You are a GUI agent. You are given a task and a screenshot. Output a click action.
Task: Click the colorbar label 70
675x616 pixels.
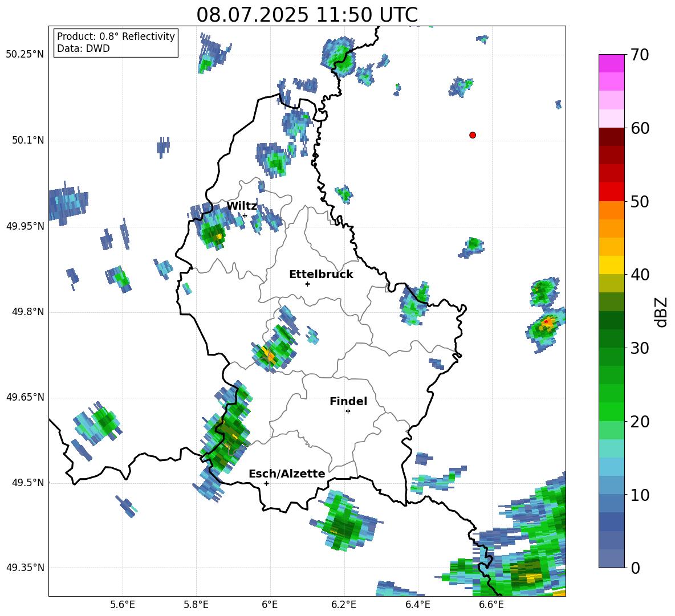tap(640, 55)
